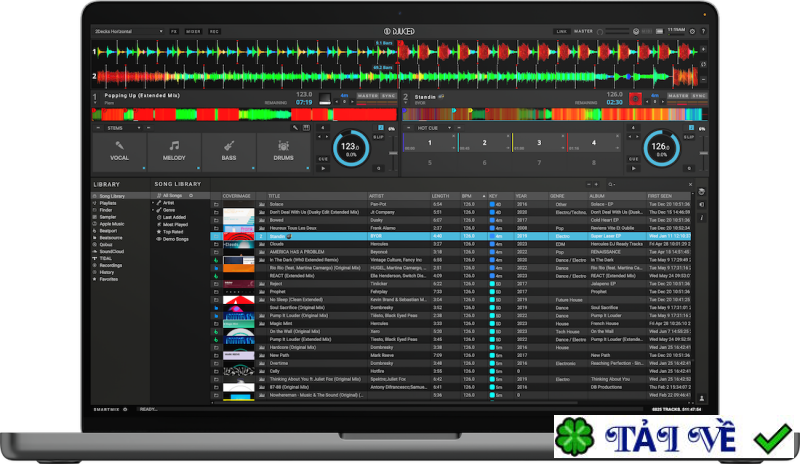
Task: Click deck 1 wrench edit icon
Action: 295,128
